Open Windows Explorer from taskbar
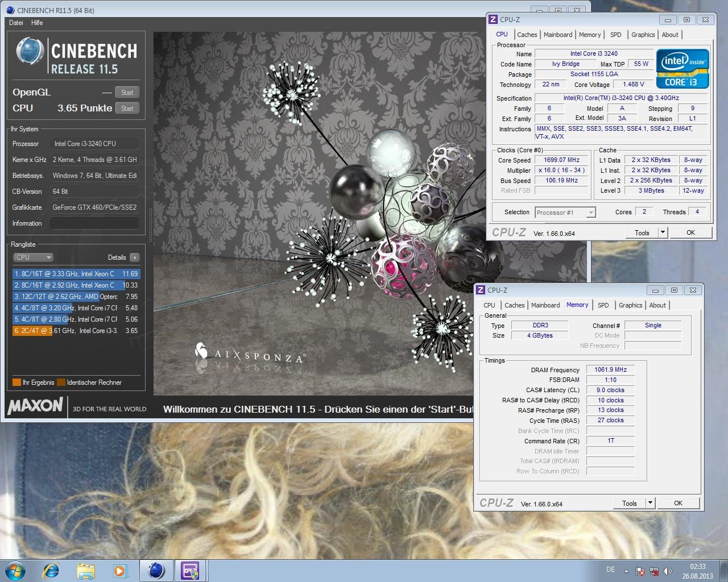728x582 pixels. (x=86, y=571)
